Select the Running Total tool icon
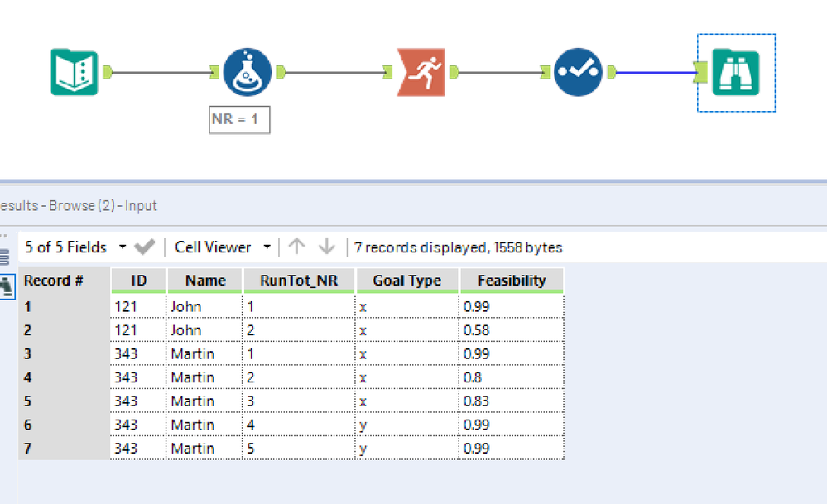This screenshot has height=504, width=827. [421, 72]
